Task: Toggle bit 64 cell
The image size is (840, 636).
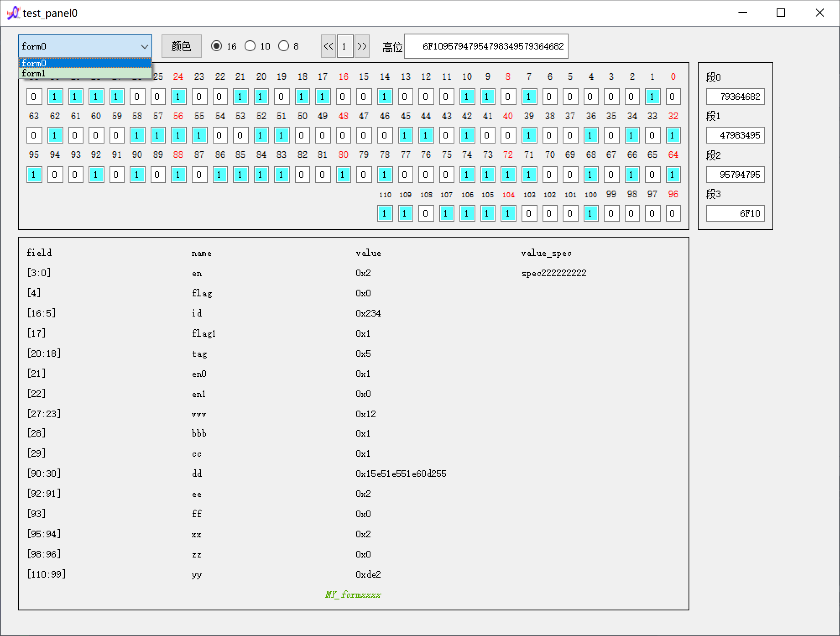Action: (x=673, y=175)
